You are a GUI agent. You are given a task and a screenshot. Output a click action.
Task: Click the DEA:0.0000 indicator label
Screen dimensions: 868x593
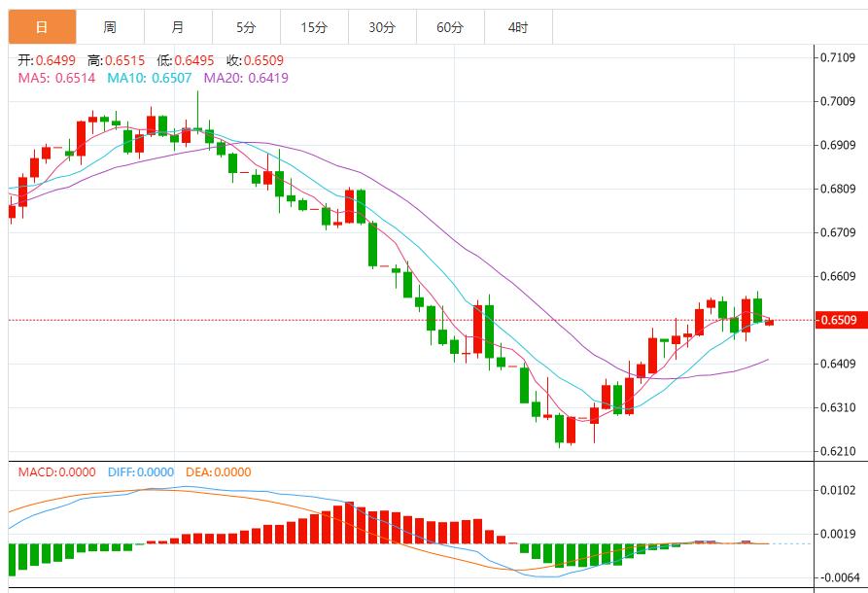(219, 472)
